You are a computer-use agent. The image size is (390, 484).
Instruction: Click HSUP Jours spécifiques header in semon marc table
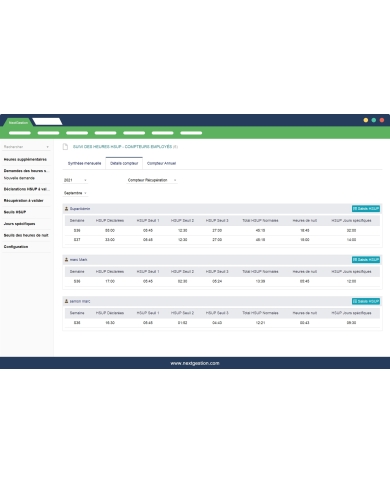pos(351,313)
